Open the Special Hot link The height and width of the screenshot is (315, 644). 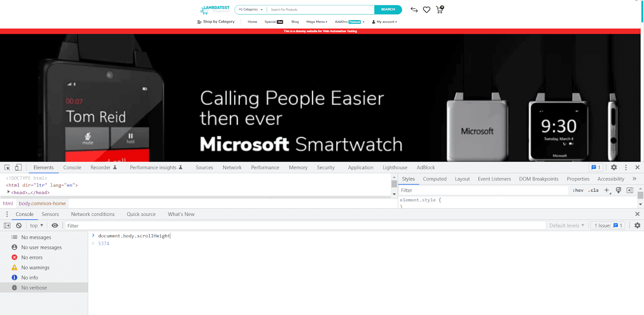[x=274, y=22]
